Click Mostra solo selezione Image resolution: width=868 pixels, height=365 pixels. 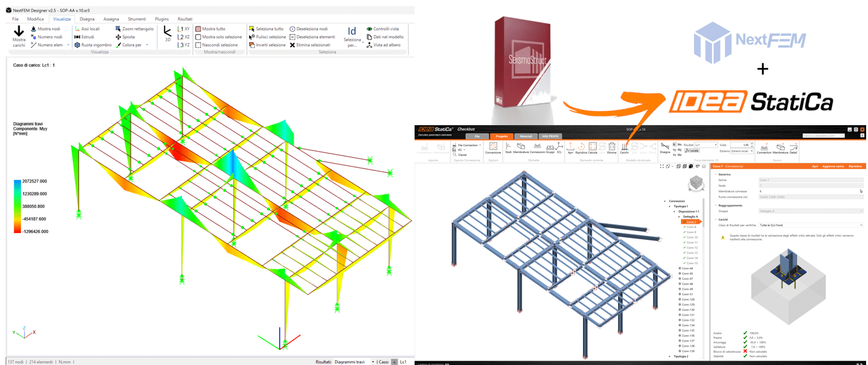click(x=218, y=36)
